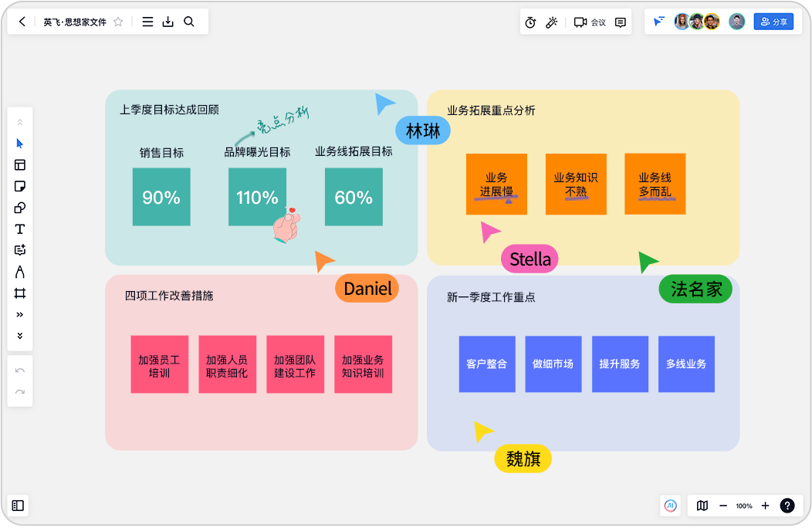The height and width of the screenshot is (528, 812).
Task: Click the handwritten 亮点分析 annotation
Action: [283, 119]
